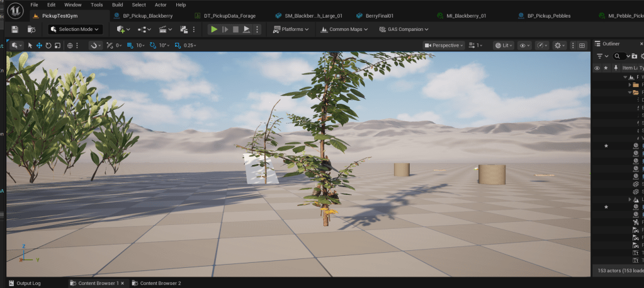Image resolution: width=644 pixels, height=288 pixels.
Task: Select the Translate (move) gizmo tool
Action: (x=39, y=45)
